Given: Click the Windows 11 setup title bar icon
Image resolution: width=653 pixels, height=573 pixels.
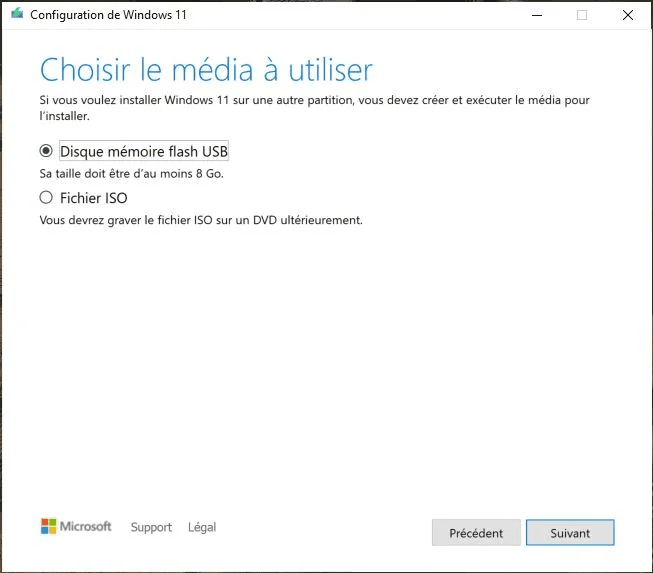Looking at the screenshot, I should click(17, 14).
